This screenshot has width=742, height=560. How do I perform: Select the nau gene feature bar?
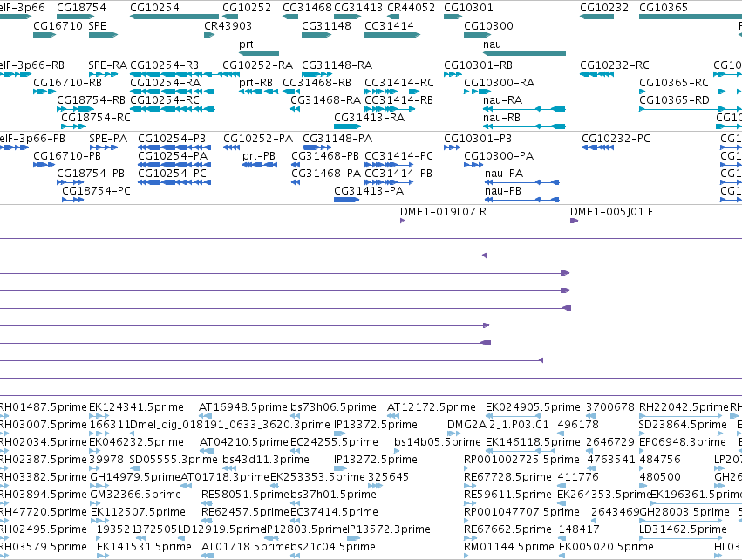tap(524, 53)
